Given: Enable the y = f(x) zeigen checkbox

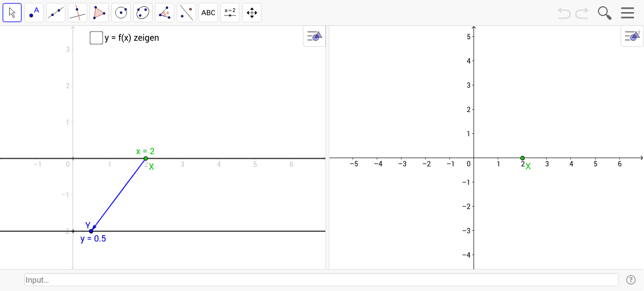Looking at the screenshot, I should pos(96,37).
